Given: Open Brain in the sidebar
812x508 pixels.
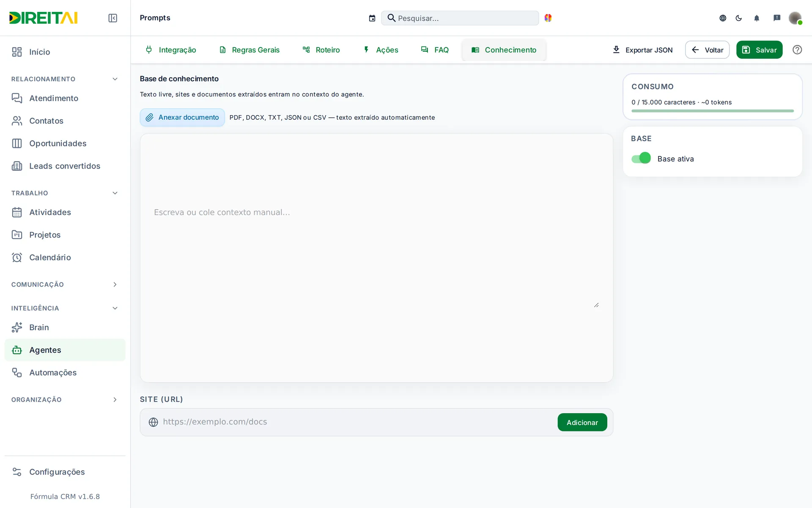Looking at the screenshot, I should click(65, 327).
